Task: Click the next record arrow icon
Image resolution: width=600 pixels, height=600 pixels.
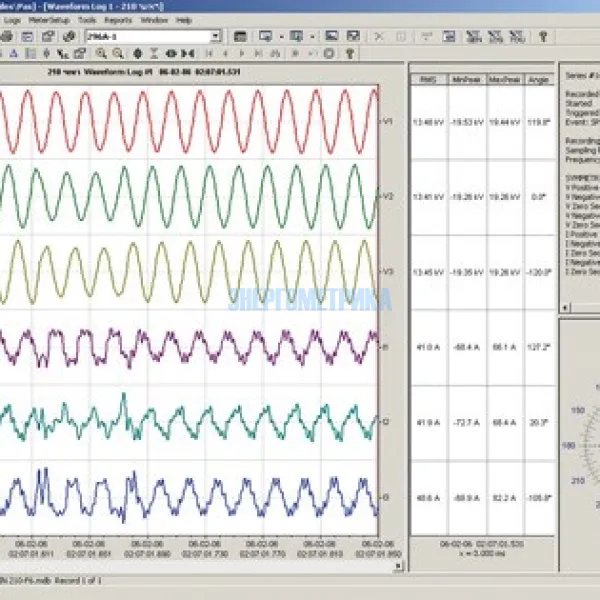Action: [x=240, y=53]
